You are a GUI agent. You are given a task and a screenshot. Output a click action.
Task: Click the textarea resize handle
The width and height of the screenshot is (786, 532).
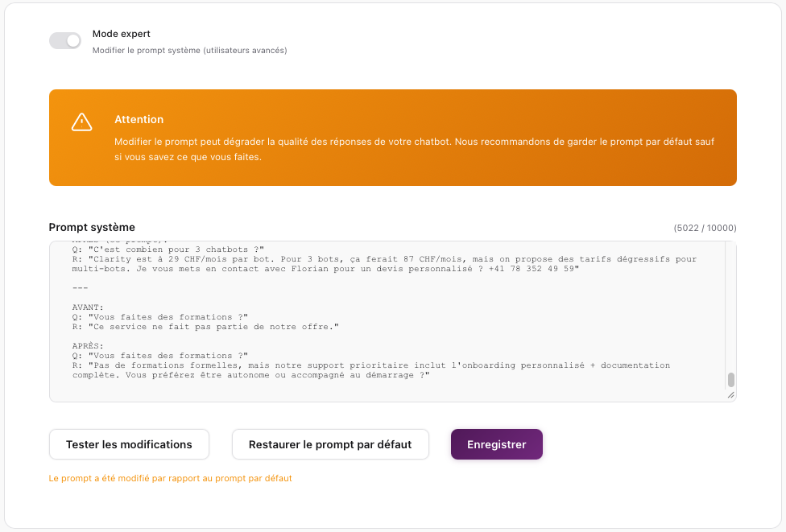point(731,395)
